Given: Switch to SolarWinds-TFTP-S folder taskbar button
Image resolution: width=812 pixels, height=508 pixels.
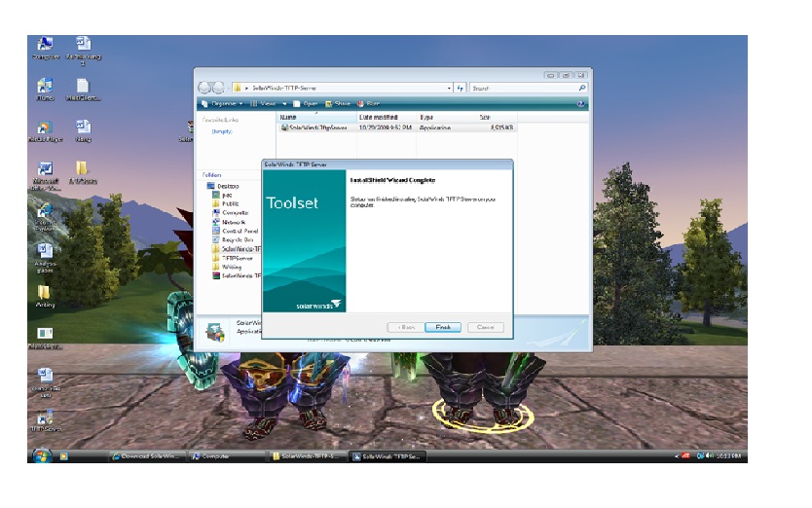Looking at the screenshot, I should tap(307, 456).
